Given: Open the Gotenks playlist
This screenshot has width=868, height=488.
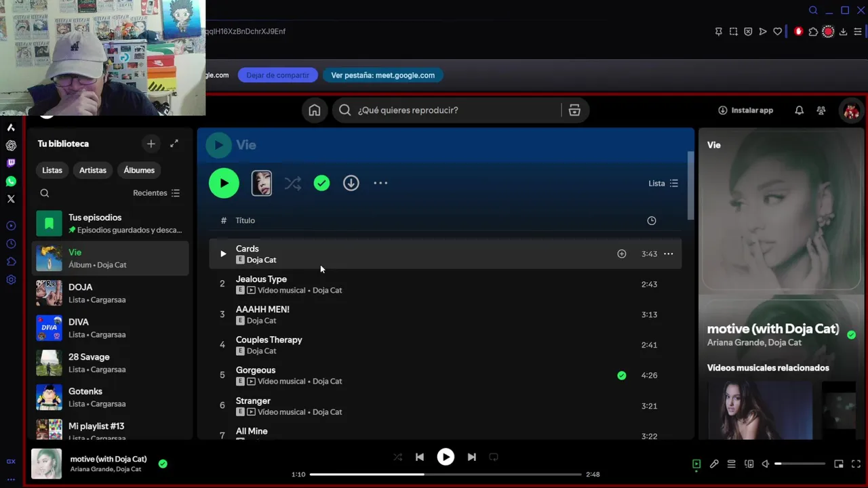Looking at the screenshot, I should point(111,397).
